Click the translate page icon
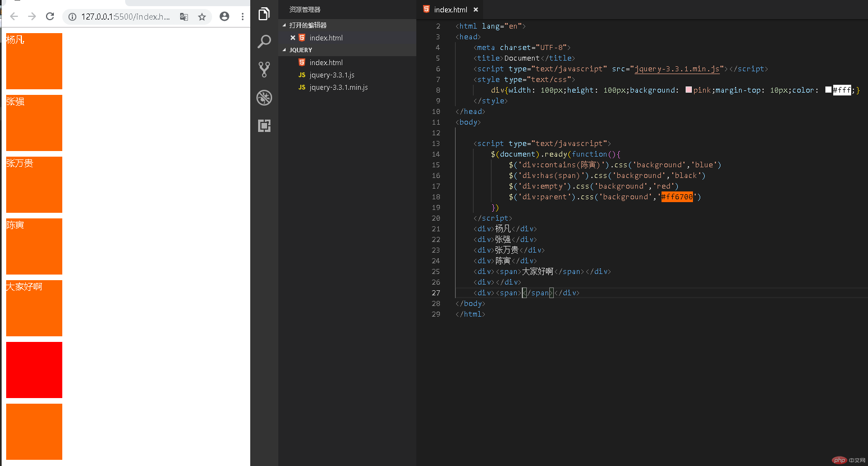This screenshot has width=868, height=466. click(184, 17)
